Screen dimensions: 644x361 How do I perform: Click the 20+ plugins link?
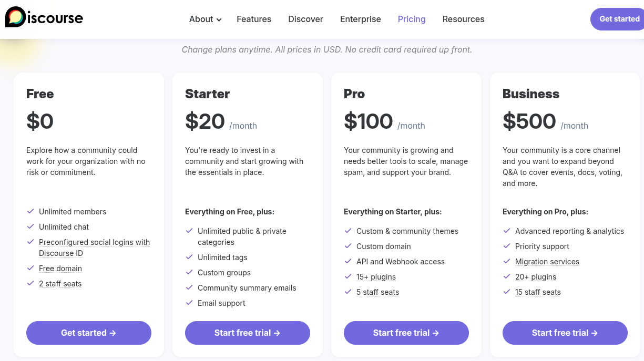click(x=536, y=277)
